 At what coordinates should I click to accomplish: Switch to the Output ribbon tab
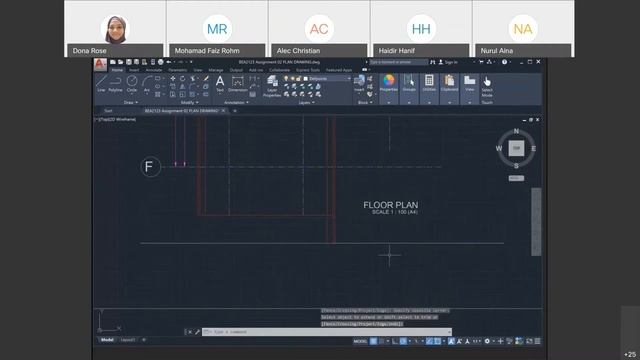pos(236,70)
